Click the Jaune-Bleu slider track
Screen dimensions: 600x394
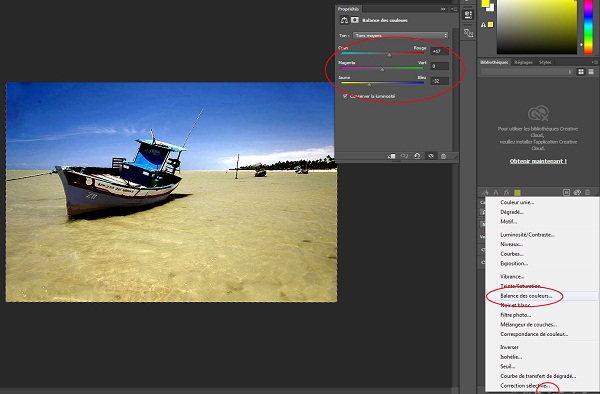point(382,83)
